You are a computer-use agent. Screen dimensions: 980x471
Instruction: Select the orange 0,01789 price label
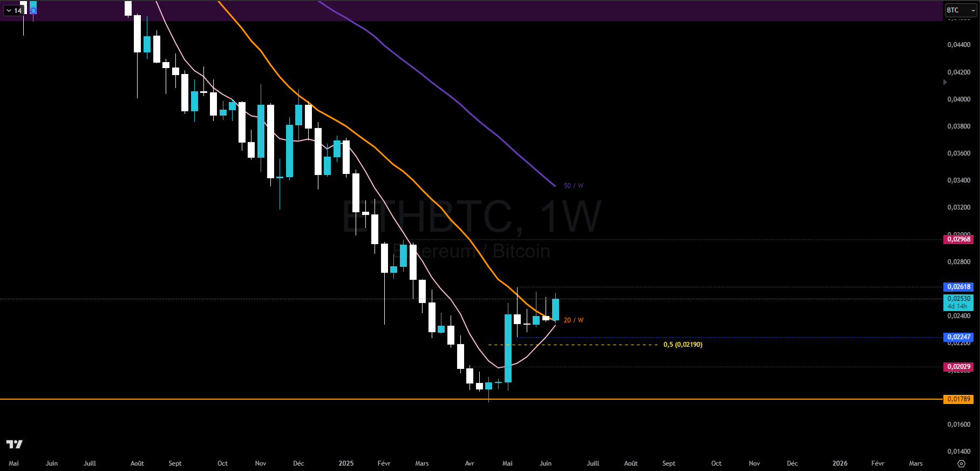(958, 399)
